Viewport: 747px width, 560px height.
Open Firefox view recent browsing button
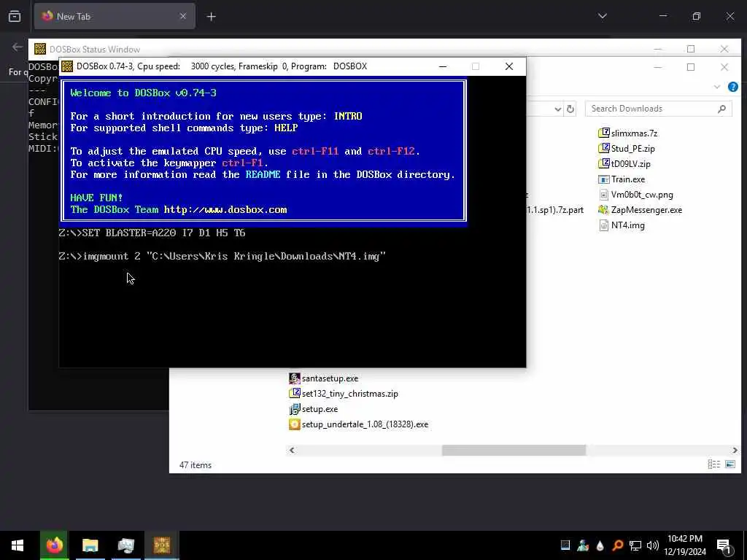(15, 16)
